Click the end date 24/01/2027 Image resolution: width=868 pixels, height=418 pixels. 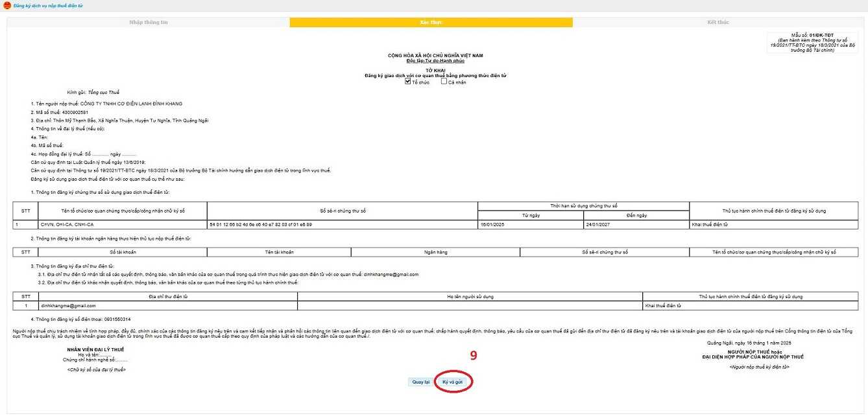[x=599, y=224]
